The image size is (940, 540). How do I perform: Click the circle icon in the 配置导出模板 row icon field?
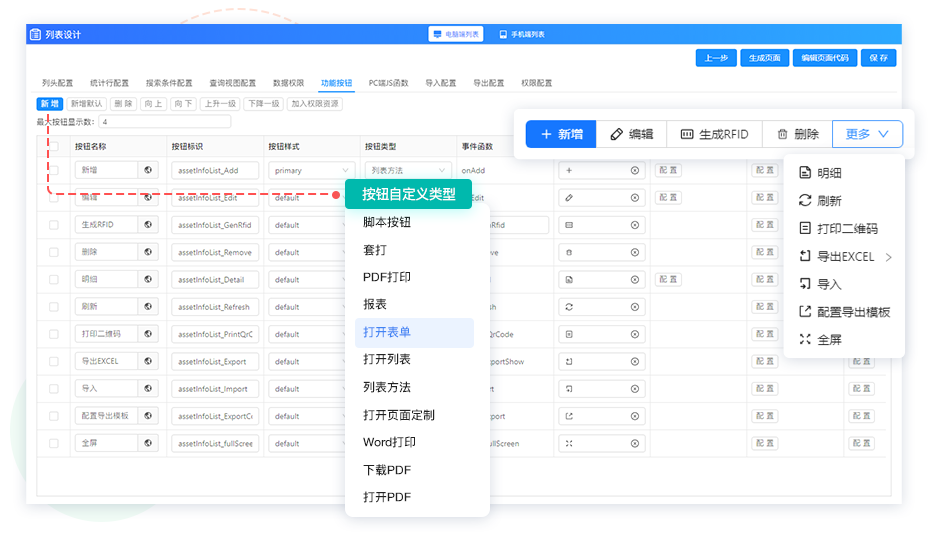coord(635,416)
